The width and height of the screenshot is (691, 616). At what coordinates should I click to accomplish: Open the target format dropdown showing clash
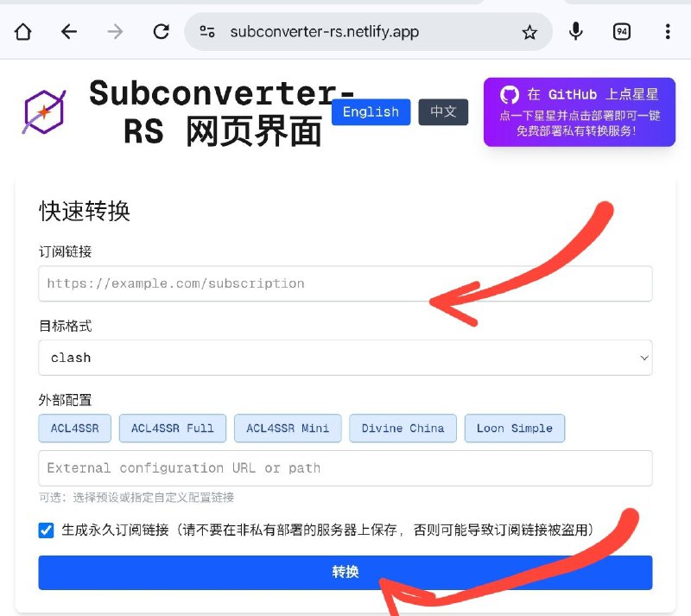pos(345,358)
